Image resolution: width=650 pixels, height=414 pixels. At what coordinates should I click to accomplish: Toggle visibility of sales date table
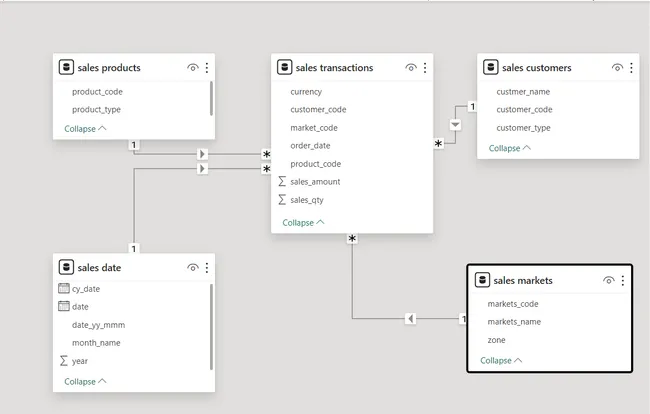193,268
